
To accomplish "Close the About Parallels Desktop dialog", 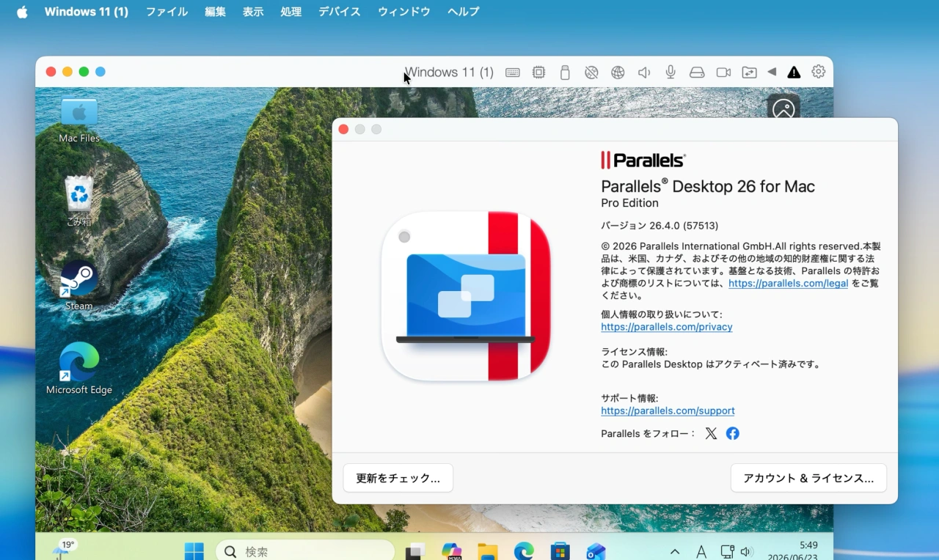I will tap(343, 130).
